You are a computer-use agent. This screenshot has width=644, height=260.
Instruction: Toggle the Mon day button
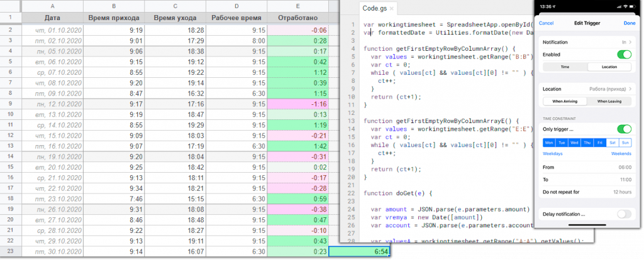point(548,143)
